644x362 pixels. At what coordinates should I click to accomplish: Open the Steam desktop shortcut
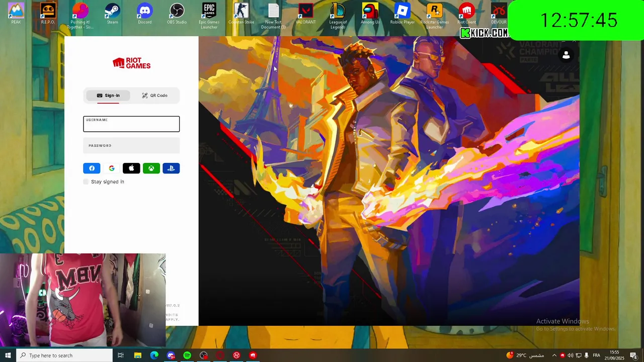113,14
